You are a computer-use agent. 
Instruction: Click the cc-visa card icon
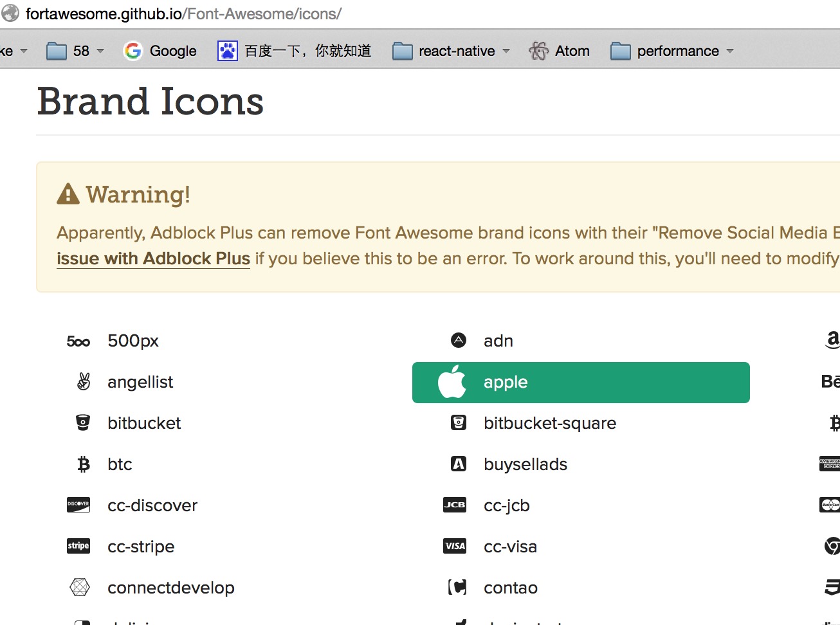coord(455,546)
